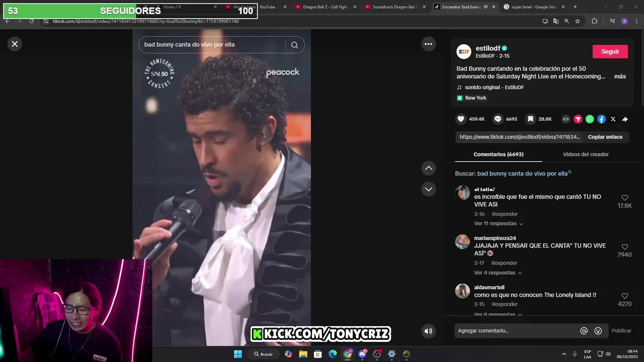Open the Chrome profile avatar

click(624, 21)
